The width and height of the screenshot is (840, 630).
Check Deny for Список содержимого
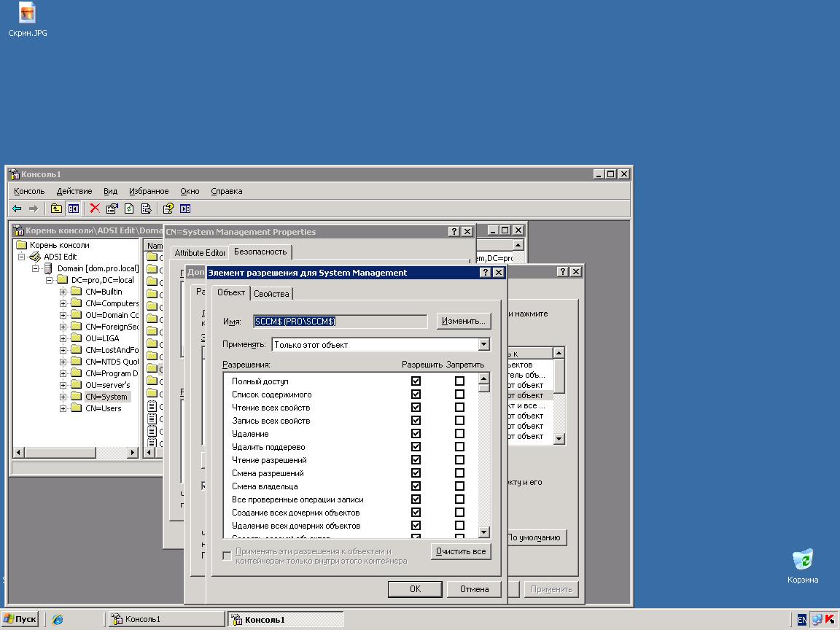(459, 394)
